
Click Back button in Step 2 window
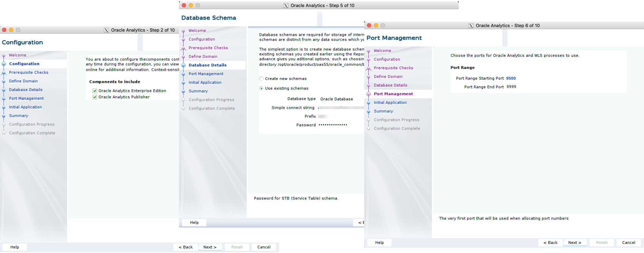(186, 247)
